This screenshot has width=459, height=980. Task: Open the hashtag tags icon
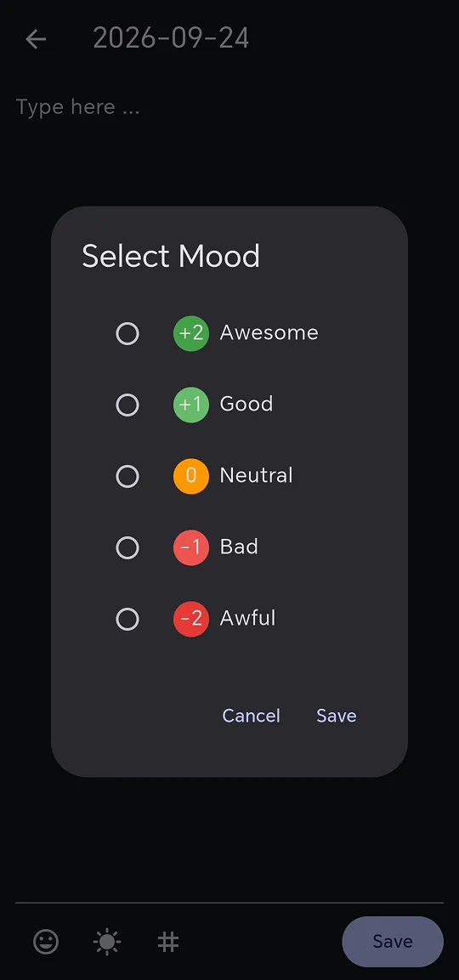click(168, 941)
